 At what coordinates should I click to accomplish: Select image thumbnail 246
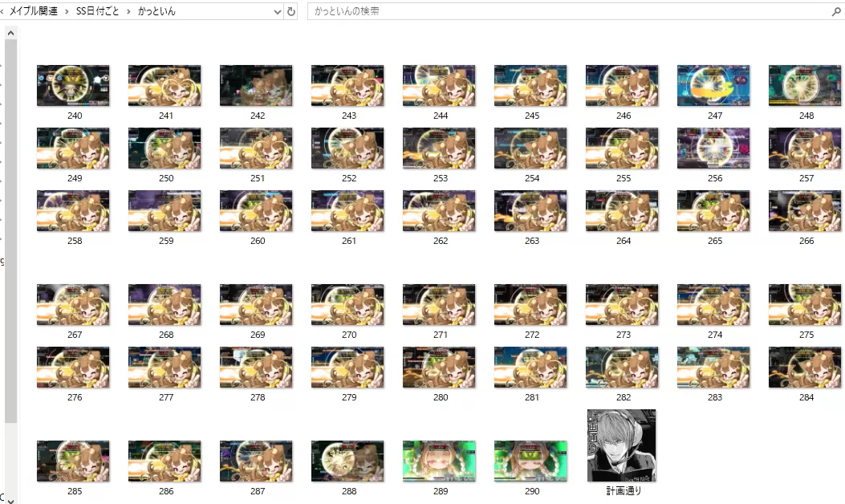(x=622, y=86)
